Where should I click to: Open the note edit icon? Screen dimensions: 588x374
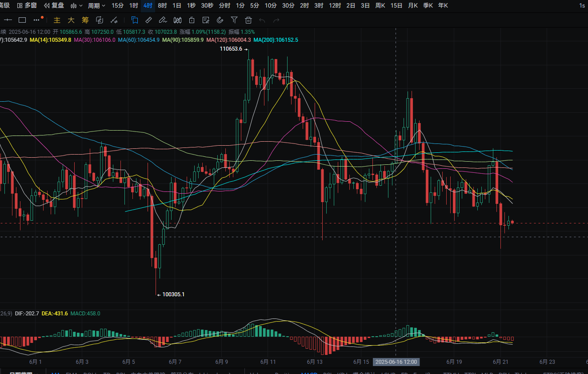[x=206, y=20]
